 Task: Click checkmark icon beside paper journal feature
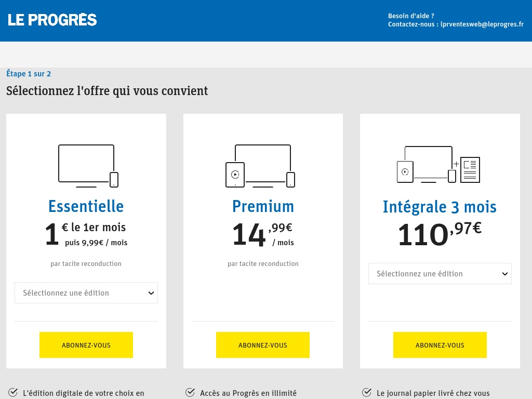367,392
